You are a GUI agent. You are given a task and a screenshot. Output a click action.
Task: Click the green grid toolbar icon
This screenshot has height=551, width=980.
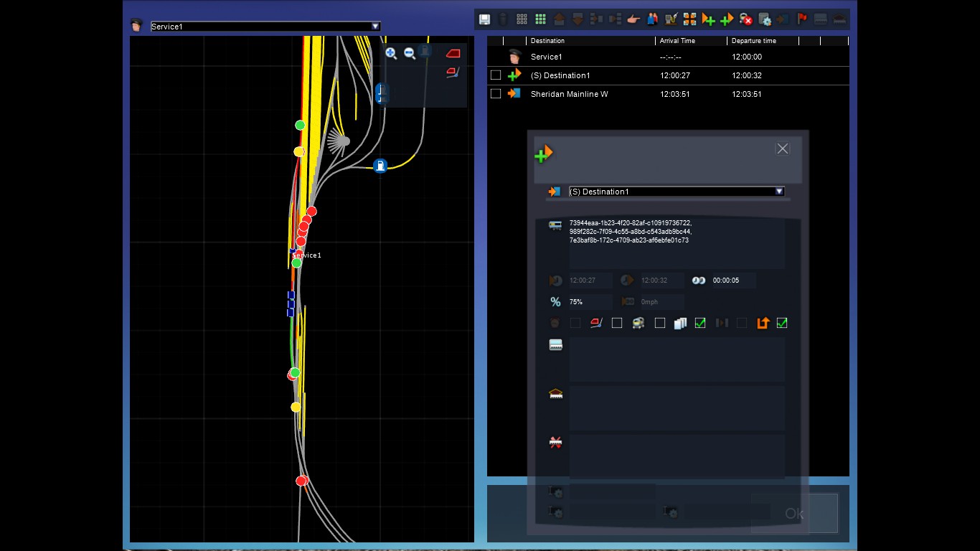click(x=540, y=19)
